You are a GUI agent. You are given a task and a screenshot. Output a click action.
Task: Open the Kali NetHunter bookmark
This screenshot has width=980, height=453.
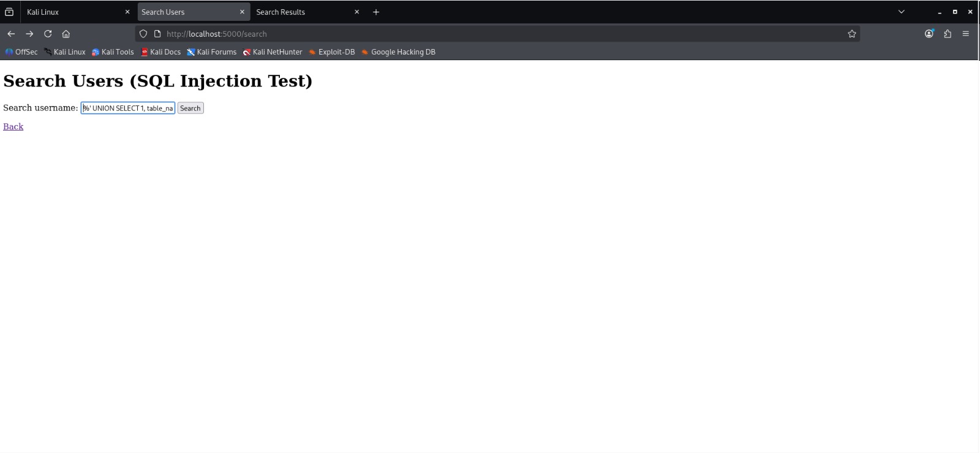[273, 52]
